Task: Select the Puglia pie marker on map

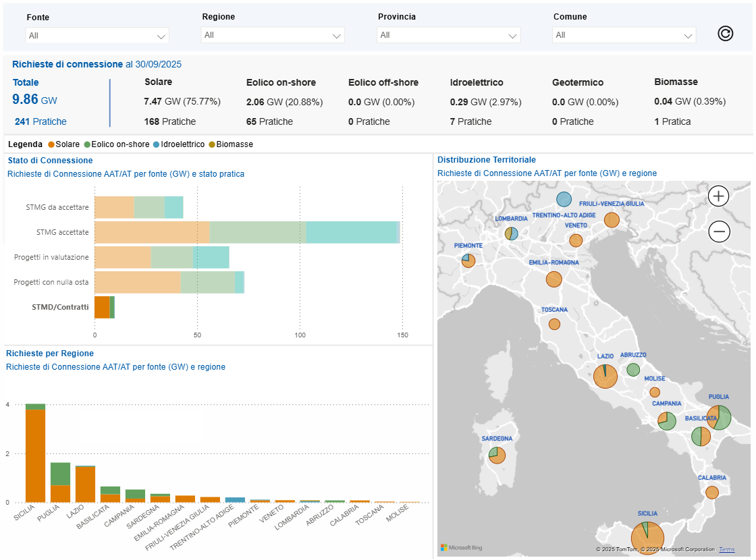Action: (719, 418)
